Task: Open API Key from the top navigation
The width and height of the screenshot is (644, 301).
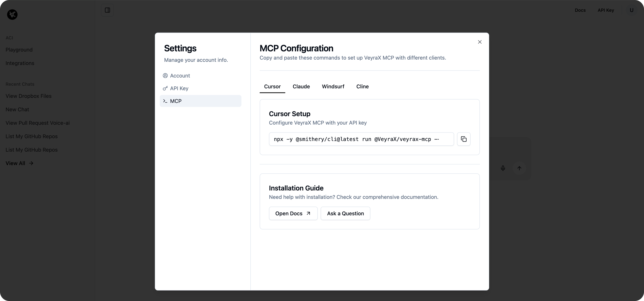Action: [606, 10]
